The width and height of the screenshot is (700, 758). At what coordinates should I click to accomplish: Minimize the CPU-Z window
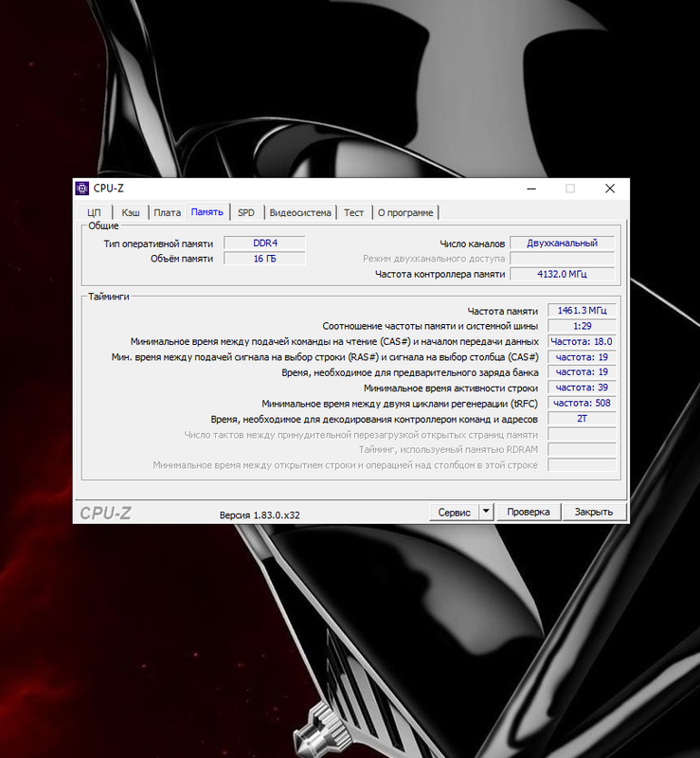pyautogui.click(x=531, y=189)
